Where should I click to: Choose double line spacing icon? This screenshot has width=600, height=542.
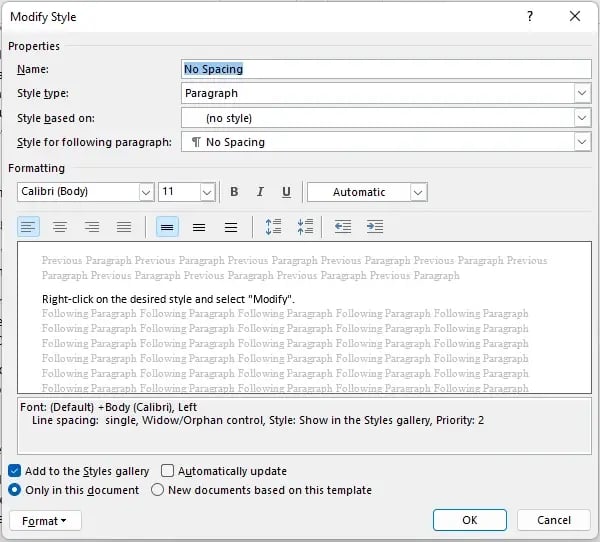(x=230, y=227)
